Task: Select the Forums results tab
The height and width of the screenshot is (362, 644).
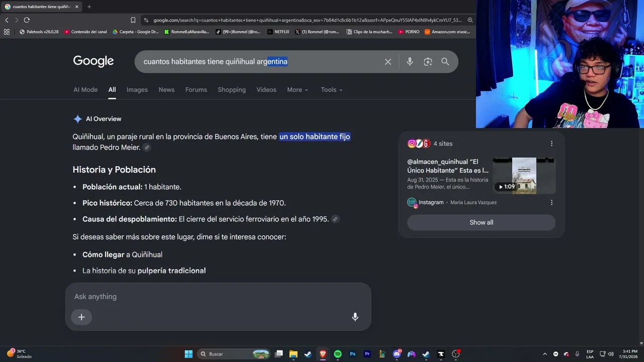Action: [x=196, y=90]
